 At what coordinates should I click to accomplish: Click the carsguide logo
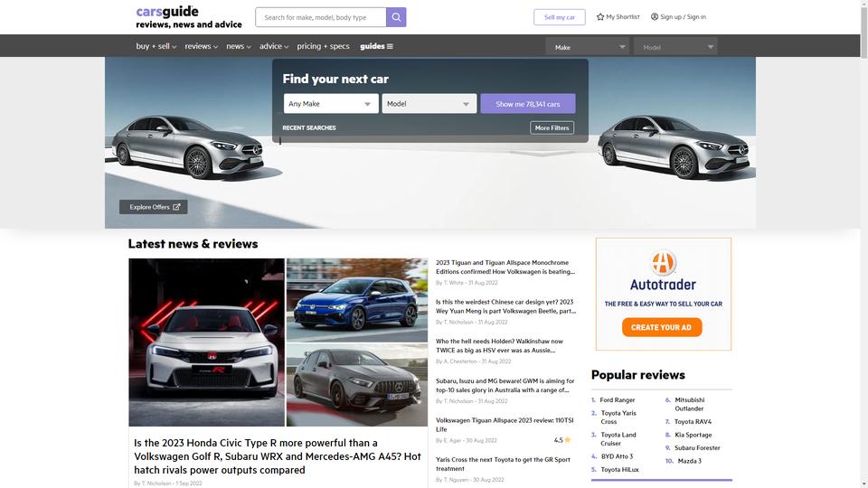189,17
